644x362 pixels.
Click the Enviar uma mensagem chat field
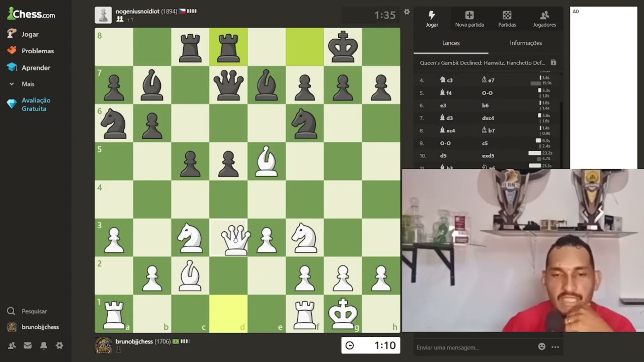click(473, 347)
